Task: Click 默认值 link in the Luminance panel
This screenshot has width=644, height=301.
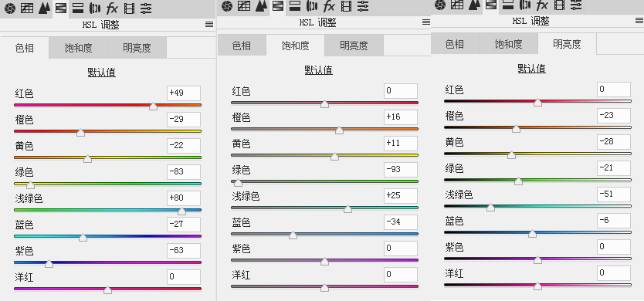Action: coord(531,69)
